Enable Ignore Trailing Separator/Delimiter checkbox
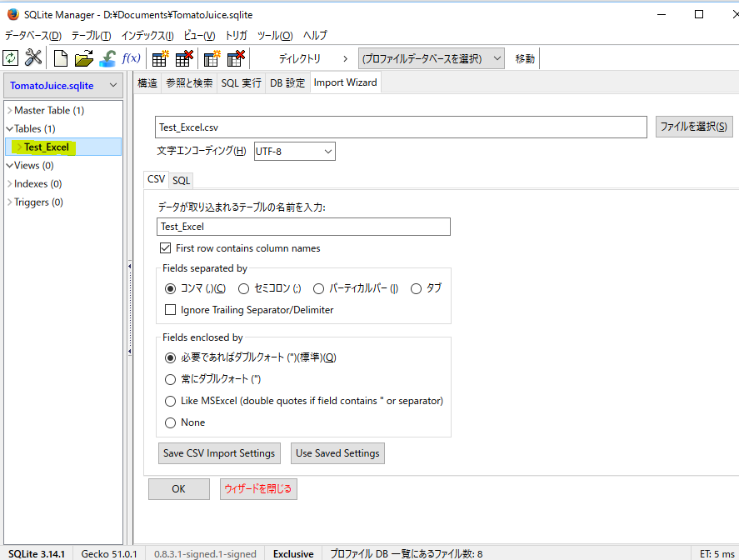The image size is (739, 560). [x=171, y=310]
